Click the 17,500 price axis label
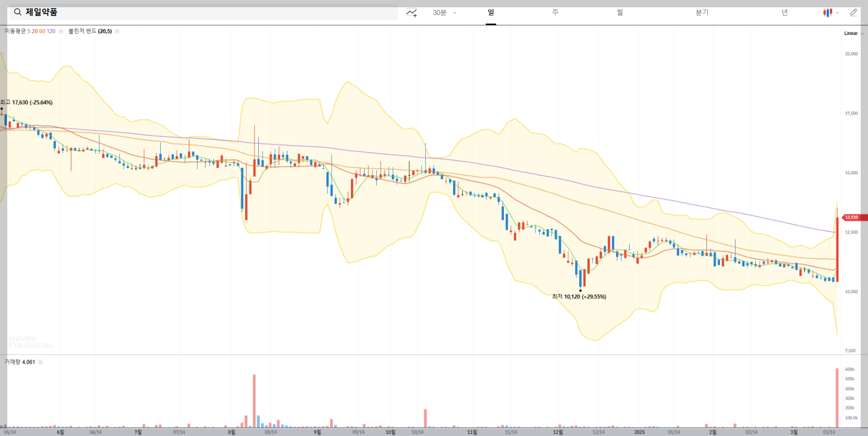This screenshot has height=436, width=868. click(x=851, y=113)
